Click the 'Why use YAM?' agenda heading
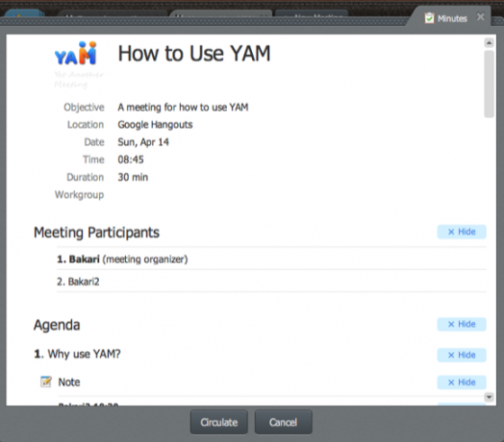The height and width of the screenshot is (442, 504). (77, 354)
